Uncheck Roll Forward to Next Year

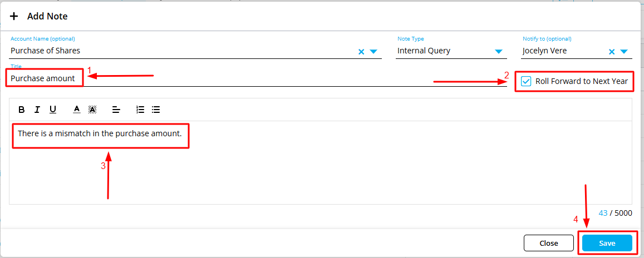(526, 81)
